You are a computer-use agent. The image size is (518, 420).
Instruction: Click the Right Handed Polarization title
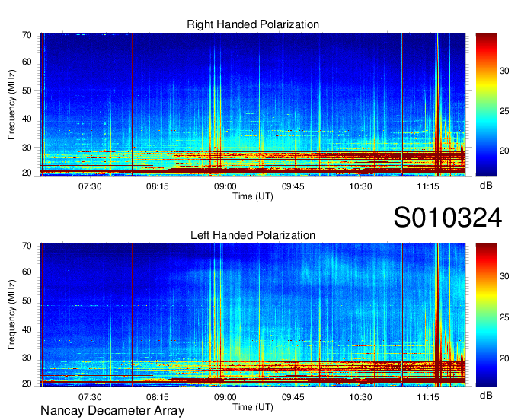(253, 24)
